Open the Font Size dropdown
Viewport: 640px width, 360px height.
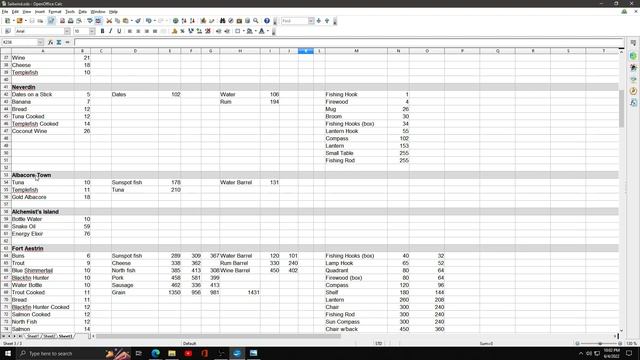click(92, 31)
